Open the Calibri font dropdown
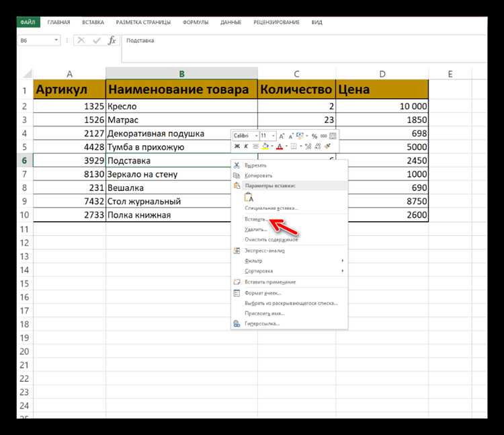 point(256,136)
